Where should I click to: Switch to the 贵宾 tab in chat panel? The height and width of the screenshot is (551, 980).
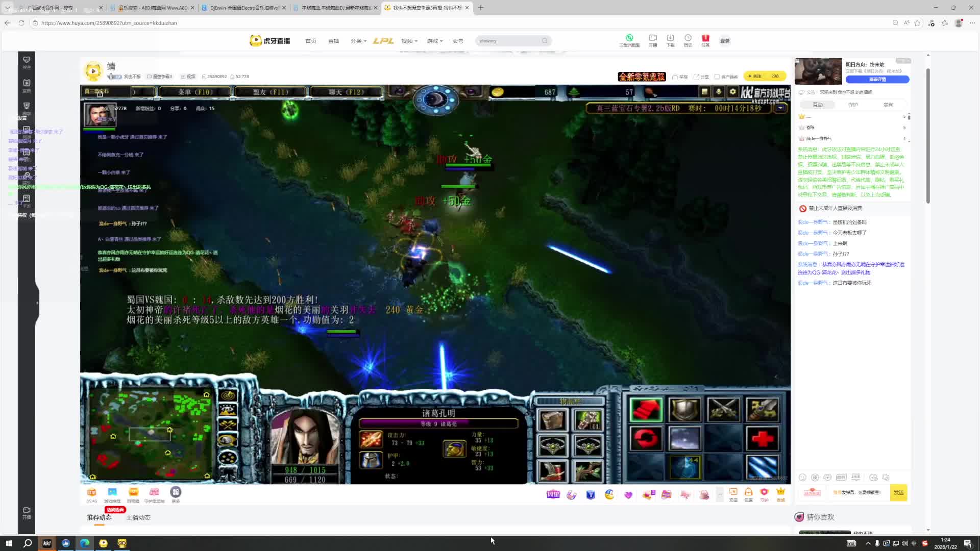888,105
